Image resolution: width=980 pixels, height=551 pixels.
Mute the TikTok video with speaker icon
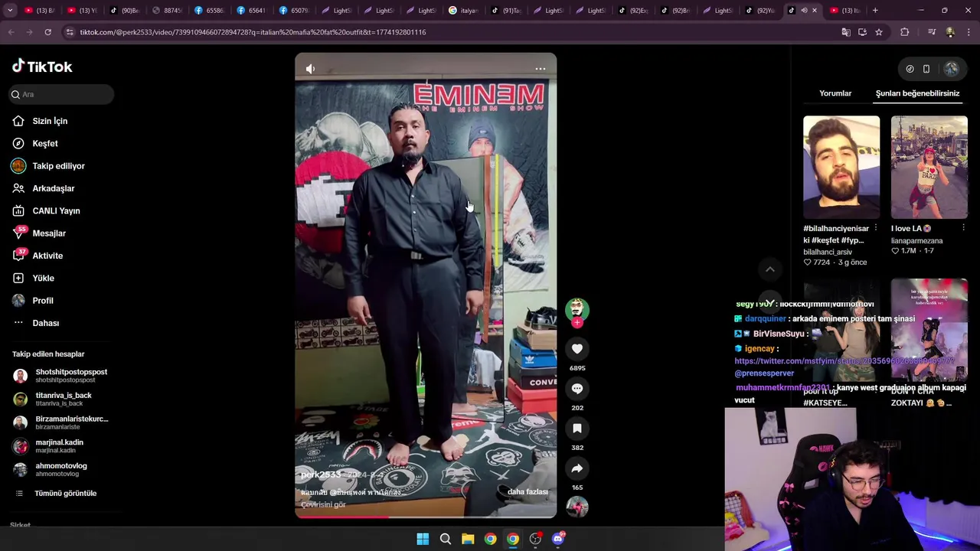click(310, 69)
